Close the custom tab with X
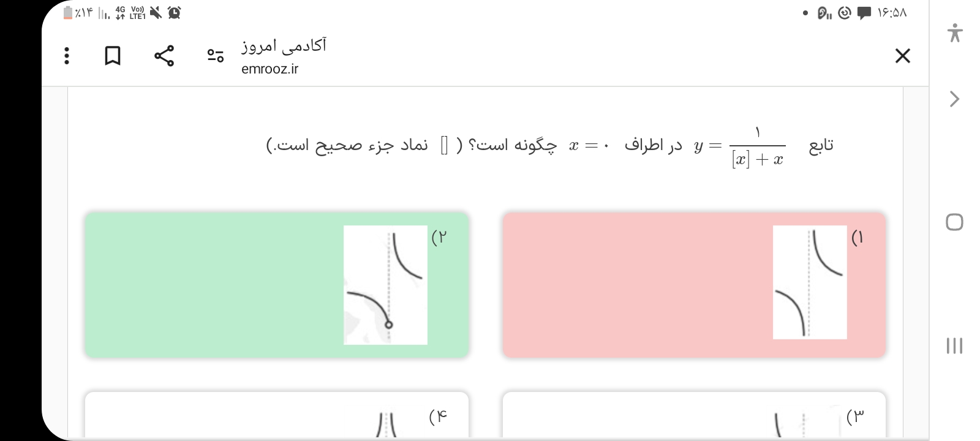The height and width of the screenshot is (441, 980). click(x=902, y=56)
